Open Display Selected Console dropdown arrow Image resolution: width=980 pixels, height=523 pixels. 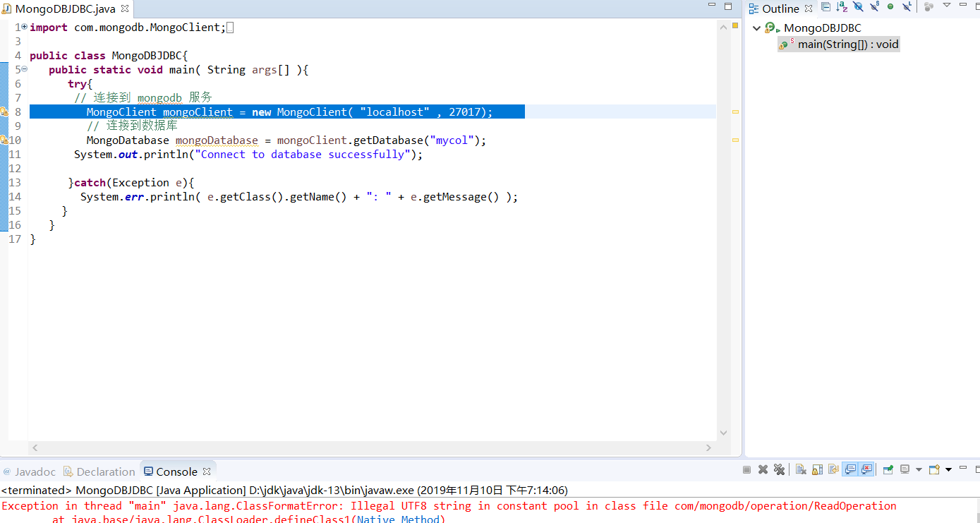point(919,469)
